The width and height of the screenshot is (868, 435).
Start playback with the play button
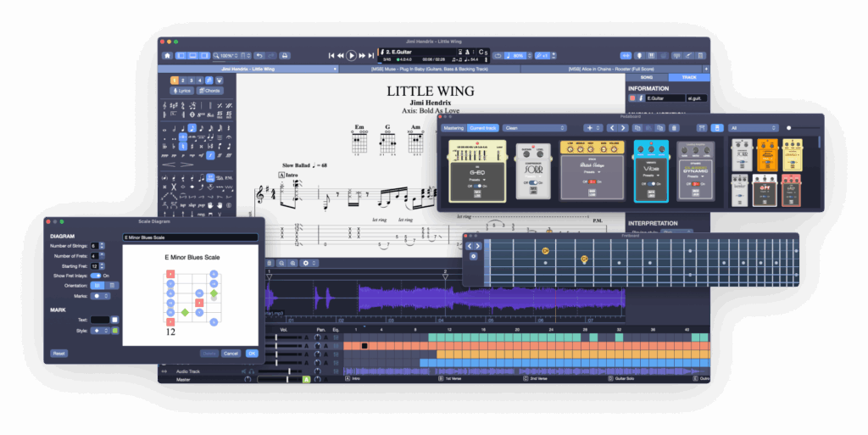click(x=351, y=55)
